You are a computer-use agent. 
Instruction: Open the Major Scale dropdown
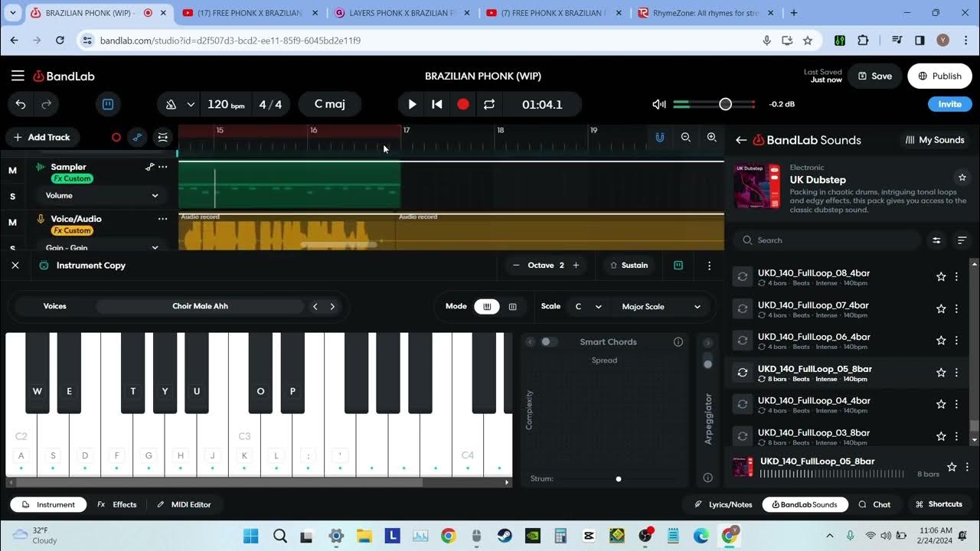[661, 306]
